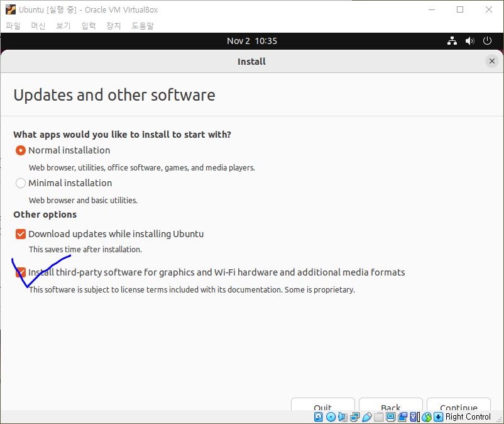Click the 'Web browser, utilities, office software' description
504x424 pixels.
(x=142, y=167)
